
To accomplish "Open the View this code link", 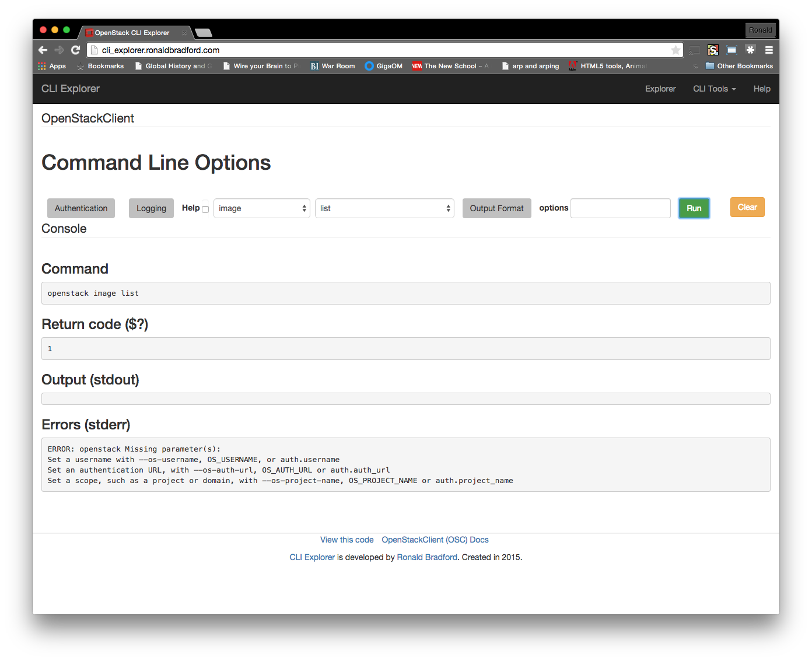I will point(347,540).
